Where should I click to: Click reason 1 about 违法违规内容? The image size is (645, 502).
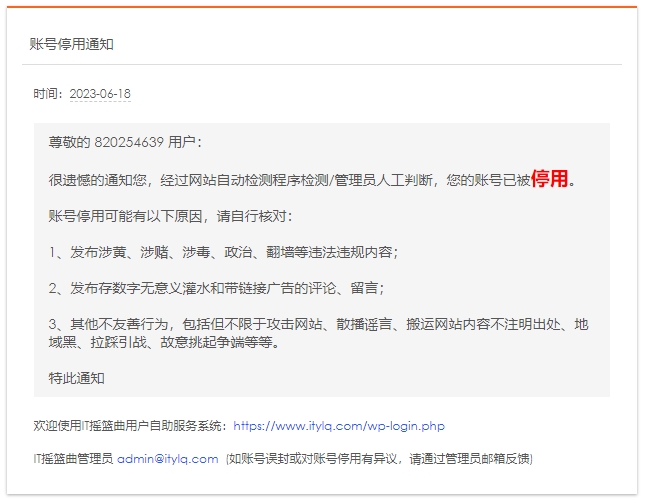(x=223, y=252)
